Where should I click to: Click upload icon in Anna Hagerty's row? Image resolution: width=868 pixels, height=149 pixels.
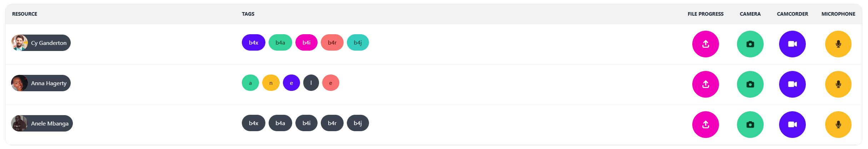pos(705,84)
